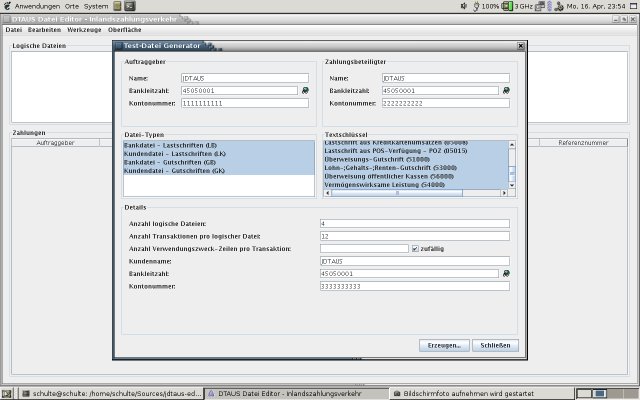Click the show desktop icon in the bottom panel
The image size is (640, 400).
(8, 393)
